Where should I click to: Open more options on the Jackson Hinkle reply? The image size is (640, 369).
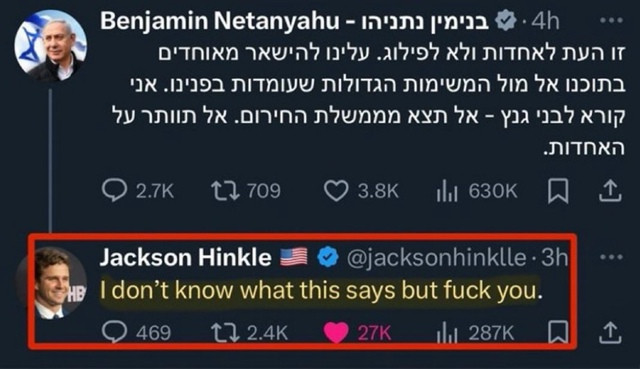pyautogui.click(x=611, y=257)
